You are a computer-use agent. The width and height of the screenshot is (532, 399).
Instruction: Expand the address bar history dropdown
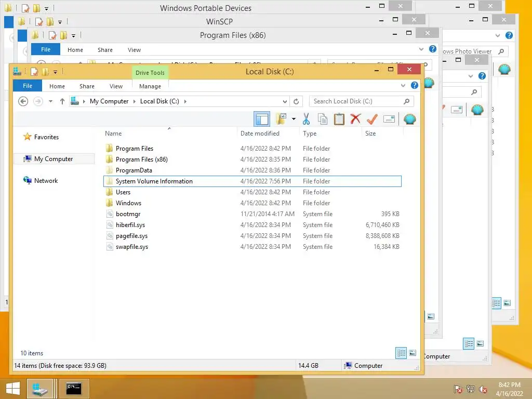click(285, 101)
